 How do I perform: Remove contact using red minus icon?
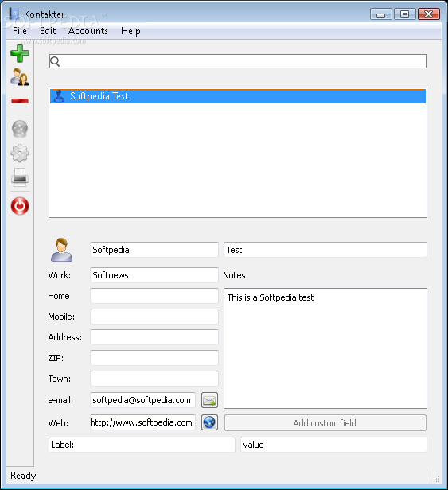click(20, 101)
